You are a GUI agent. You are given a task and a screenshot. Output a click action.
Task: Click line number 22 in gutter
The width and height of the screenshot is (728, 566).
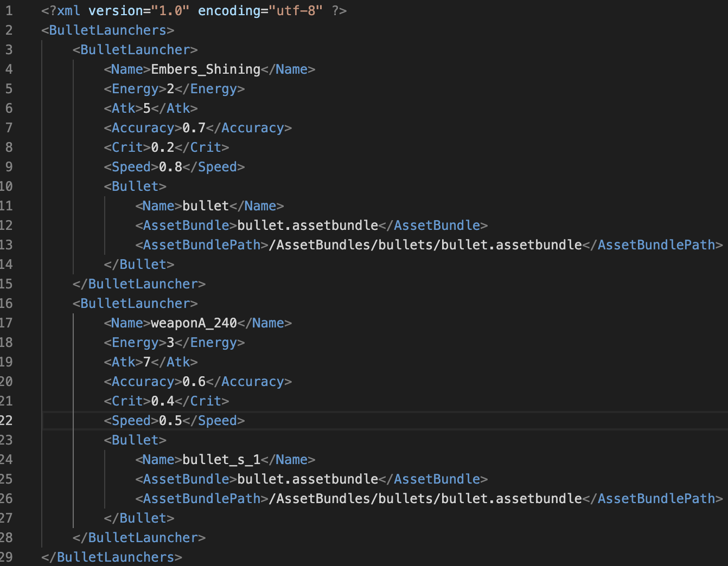[x=7, y=421]
